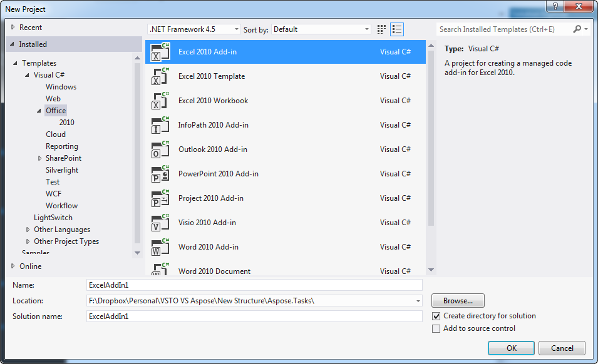This screenshot has width=598, height=364.
Task: Select the Workflow category
Action: (62, 206)
